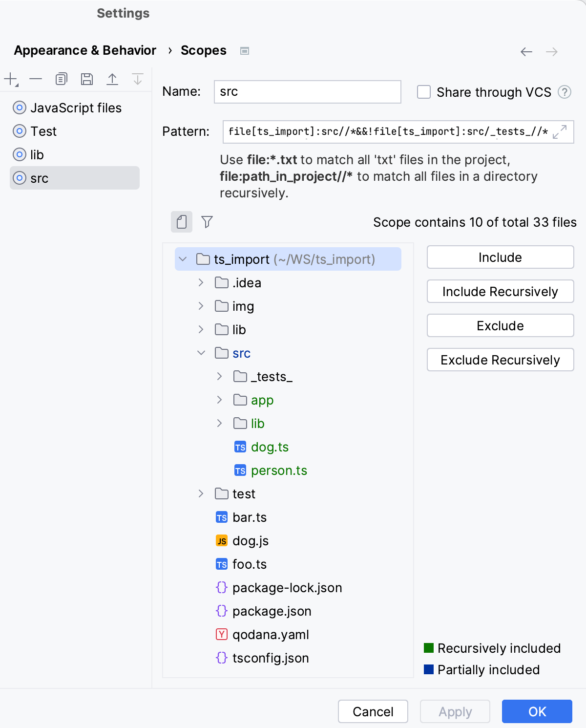Viewport: 586px width, 728px height.
Task: Navigate to Appearance & Behavior breadcrumb
Action: click(x=84, y=50)
